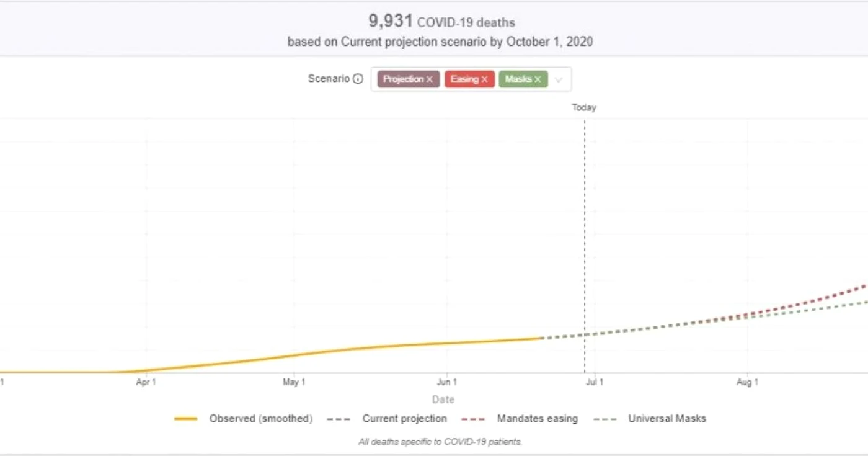Open the Scenario dropdown arrow

pos(559,79)
